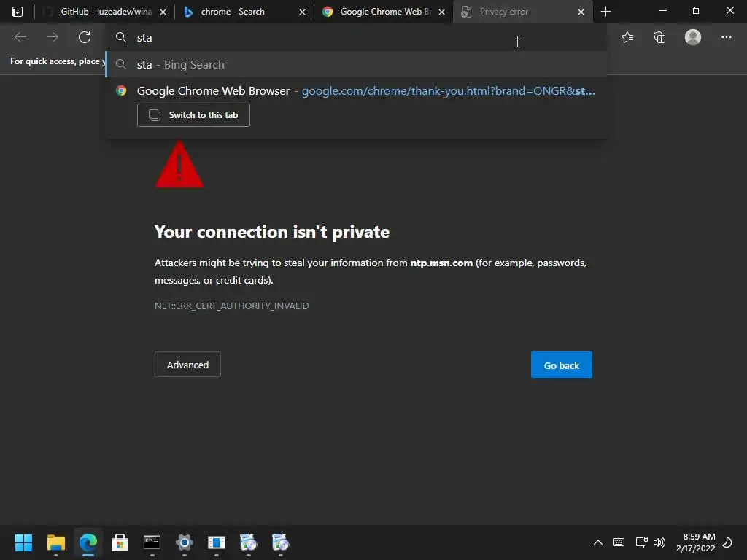Switch to the chrome - Search tab
Image resolution: width=747 pixels, height=560 pixels.
click(233, 12)
